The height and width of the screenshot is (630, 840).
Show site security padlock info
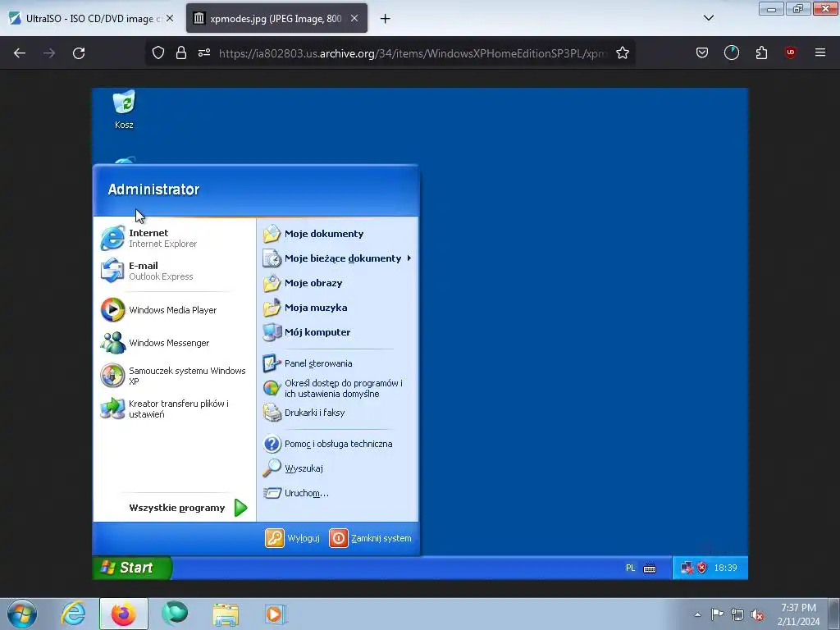(181, 53)
